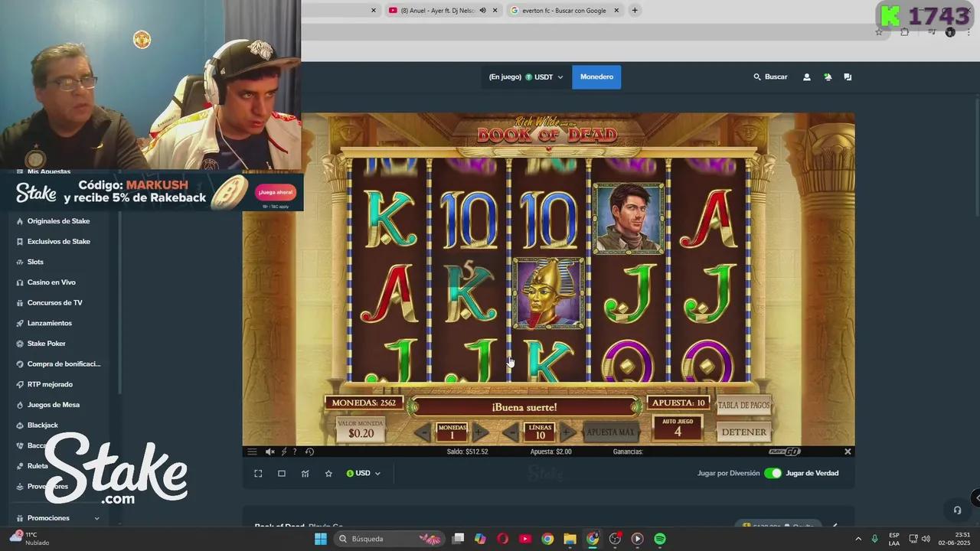Open chat icon in Stake header

[x=848, y=77]
